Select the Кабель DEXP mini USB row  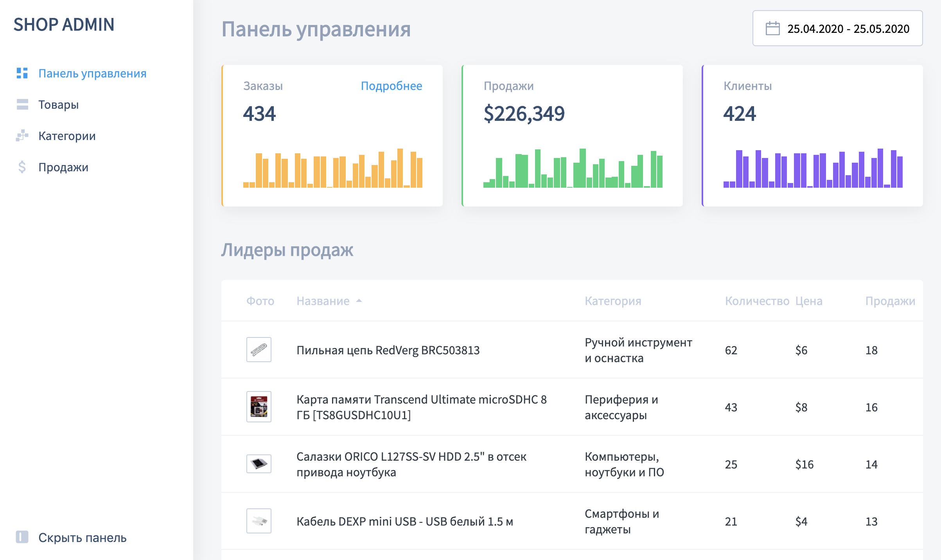pyautogui.click(x=404, y=521)
